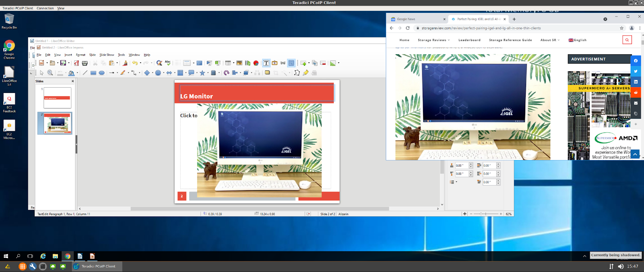Click the Print icon in Impress toolbar
This screenshot has height=272, width=644.
pos(85,63)
